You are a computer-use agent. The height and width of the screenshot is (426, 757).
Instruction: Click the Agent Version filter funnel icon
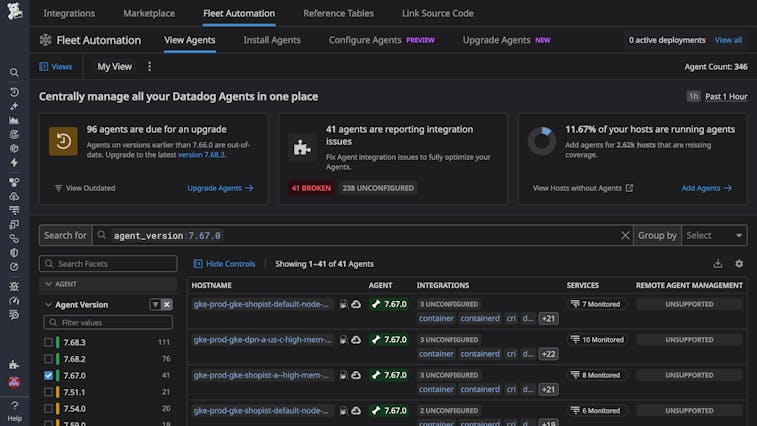(x=155, y=305)
